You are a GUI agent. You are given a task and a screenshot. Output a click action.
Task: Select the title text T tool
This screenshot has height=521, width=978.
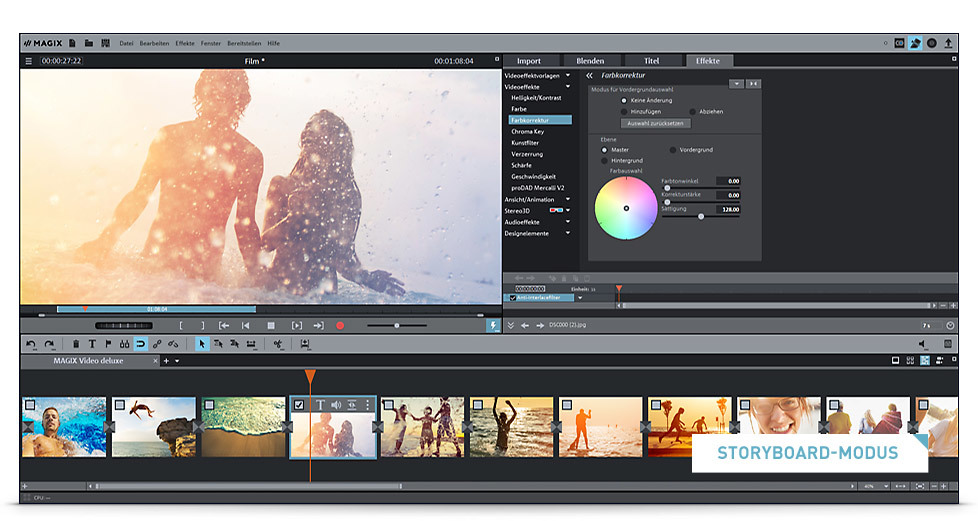92,344
